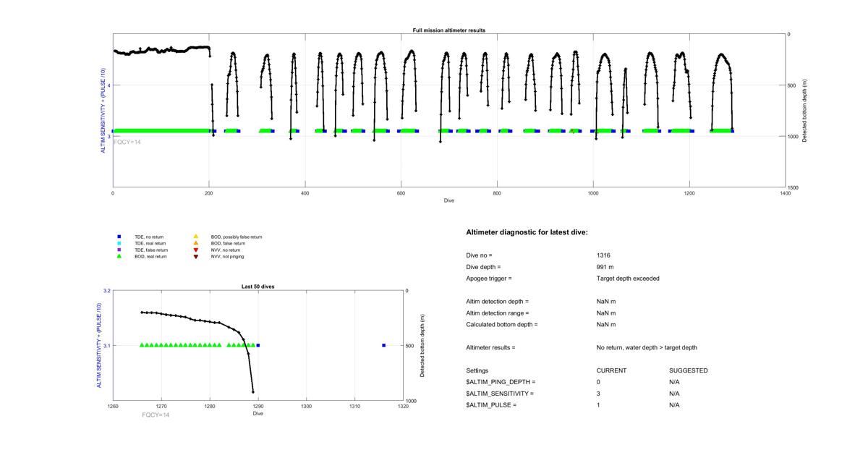Click the green triangle BOD real return legend marker
The width and height of the screenshot is (868, 450).
point(119,256)
